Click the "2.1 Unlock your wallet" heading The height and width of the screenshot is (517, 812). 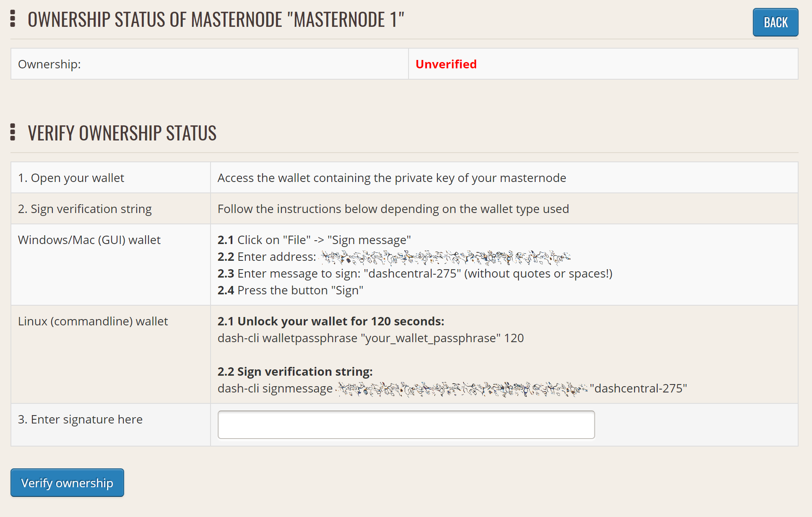(331, 321)
